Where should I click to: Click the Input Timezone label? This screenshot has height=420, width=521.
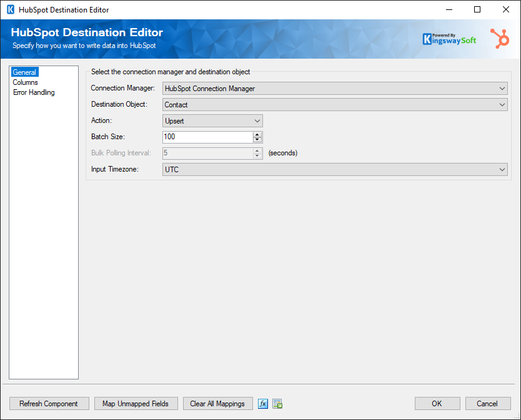(x=115, y=169)
